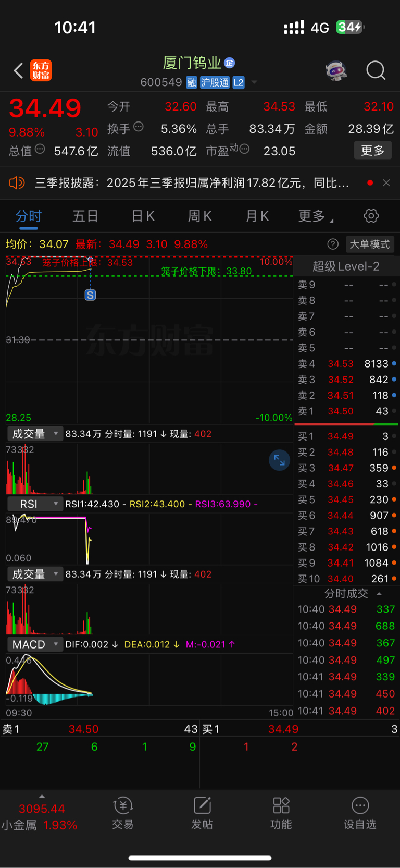Collapse the 分时成交 section arrow
This screenshot has height=868, width=400.
point(379,594)
